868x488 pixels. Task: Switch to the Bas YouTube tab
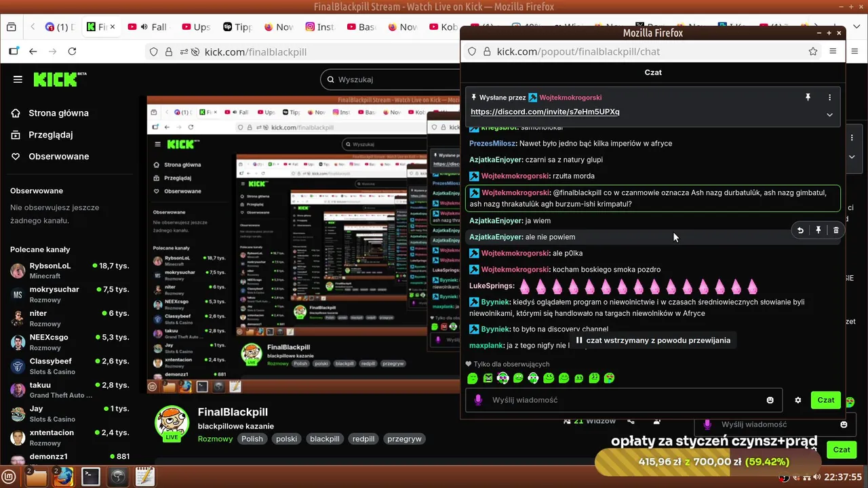pyautogui.click(x=361, y=27)
